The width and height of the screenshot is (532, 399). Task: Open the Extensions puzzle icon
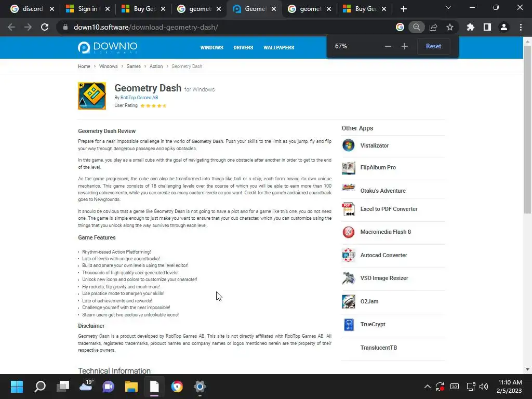[471, 27]
